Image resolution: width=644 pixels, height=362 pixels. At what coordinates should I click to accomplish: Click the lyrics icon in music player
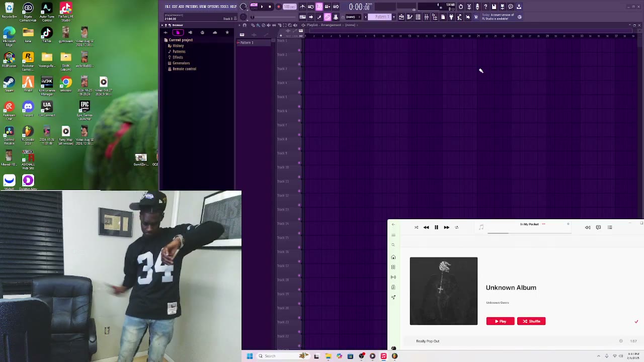click(598, 227)
